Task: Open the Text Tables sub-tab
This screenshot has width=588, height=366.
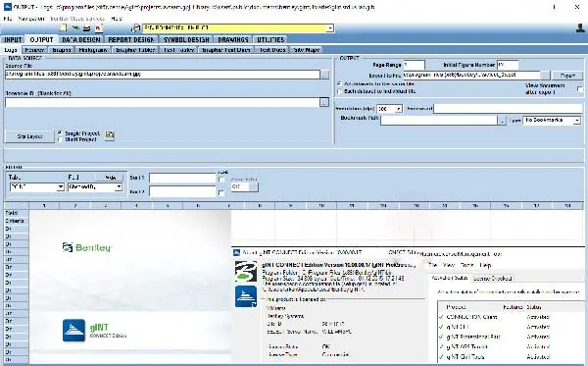Action: coord(179,49)
